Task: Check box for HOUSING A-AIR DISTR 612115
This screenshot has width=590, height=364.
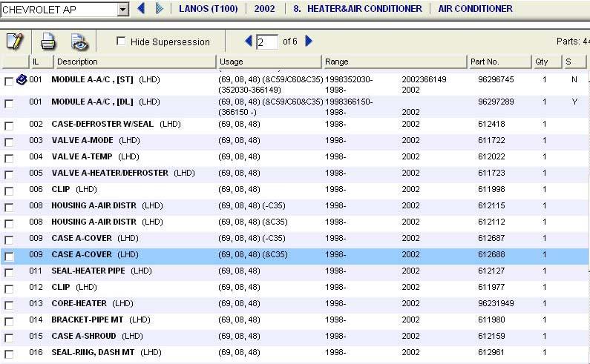Action: point(9,208)
